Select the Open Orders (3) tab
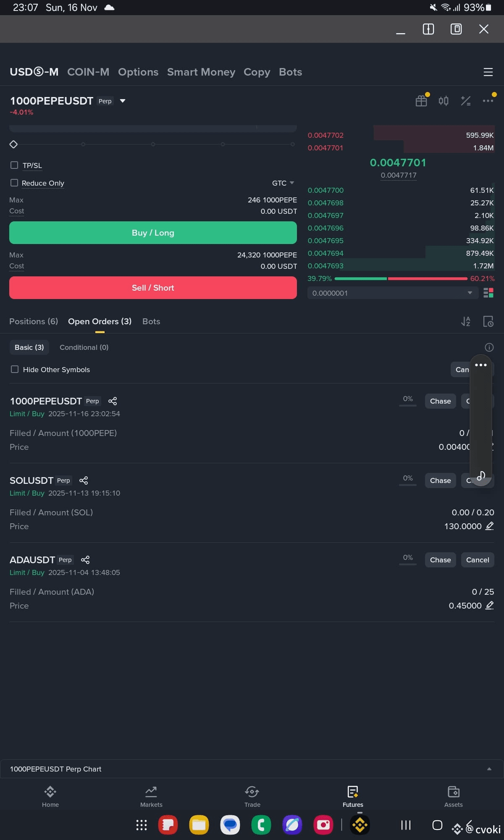Viewport: 504px width, 840px height. [100, 321]
